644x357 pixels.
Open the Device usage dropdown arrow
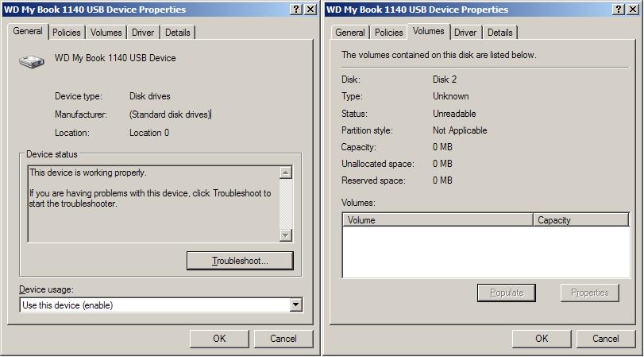click(x=295, y=305)
